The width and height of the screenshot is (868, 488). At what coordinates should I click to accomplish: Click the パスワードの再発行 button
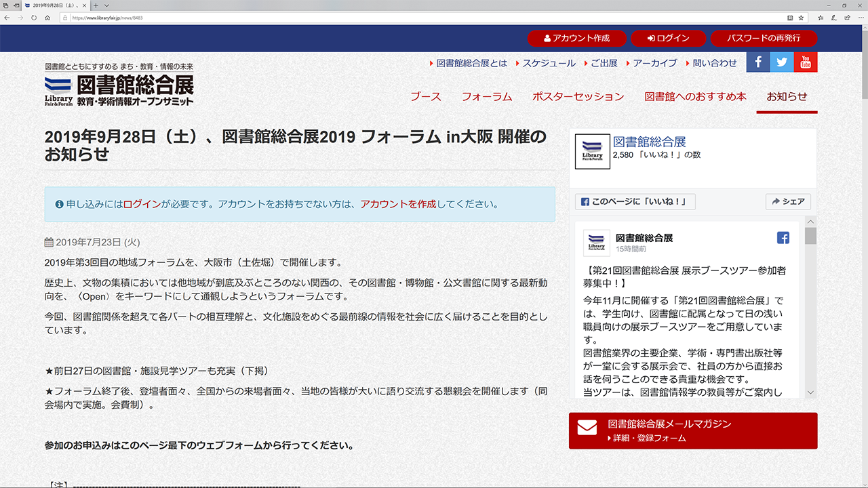[764, 38]
